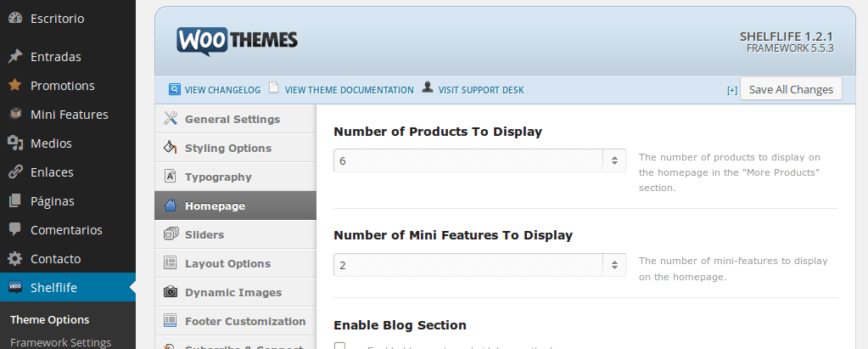The height and width of the screenshot is (349, 868).
Task: Click the WooThemes logo
Action: pyautogui.click(x=237, y=42)
